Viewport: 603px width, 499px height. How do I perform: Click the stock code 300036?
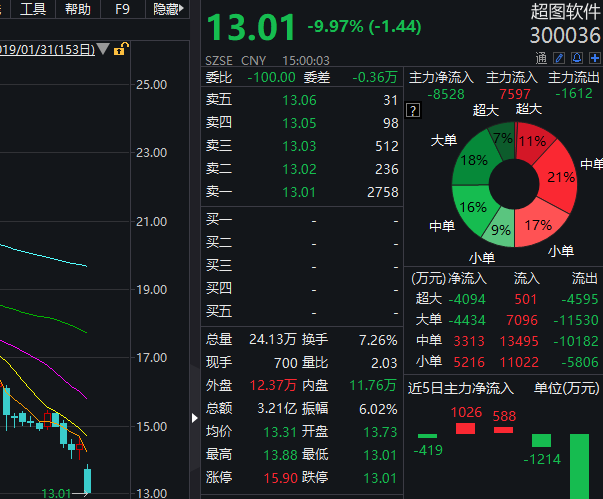(565, 35)
